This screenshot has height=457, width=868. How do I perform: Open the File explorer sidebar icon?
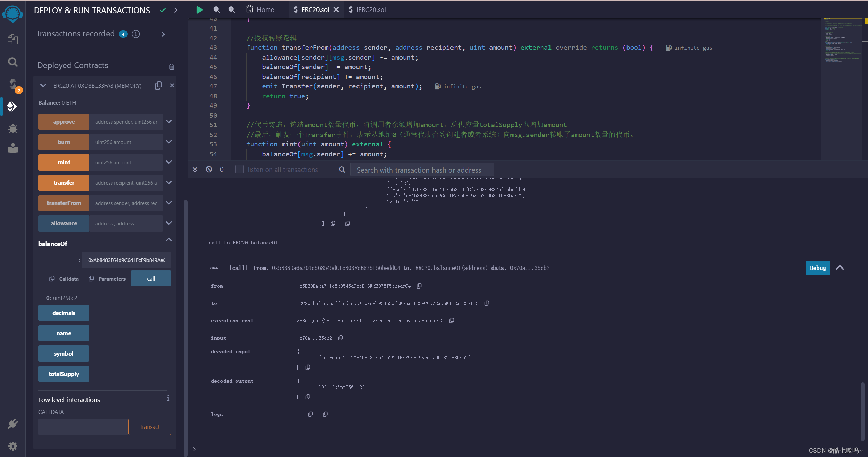pos(13,39)
